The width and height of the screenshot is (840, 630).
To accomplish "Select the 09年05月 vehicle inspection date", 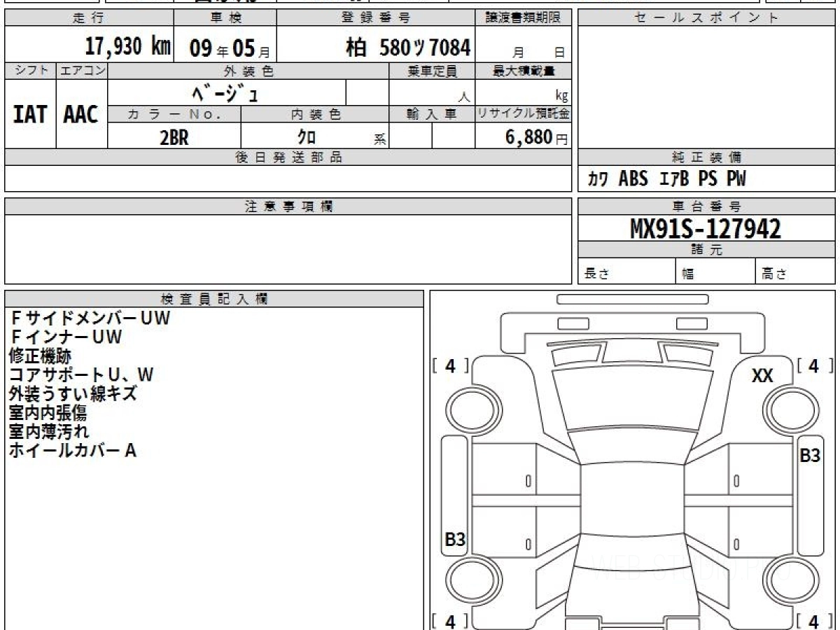I will click(x=224, y=48).
